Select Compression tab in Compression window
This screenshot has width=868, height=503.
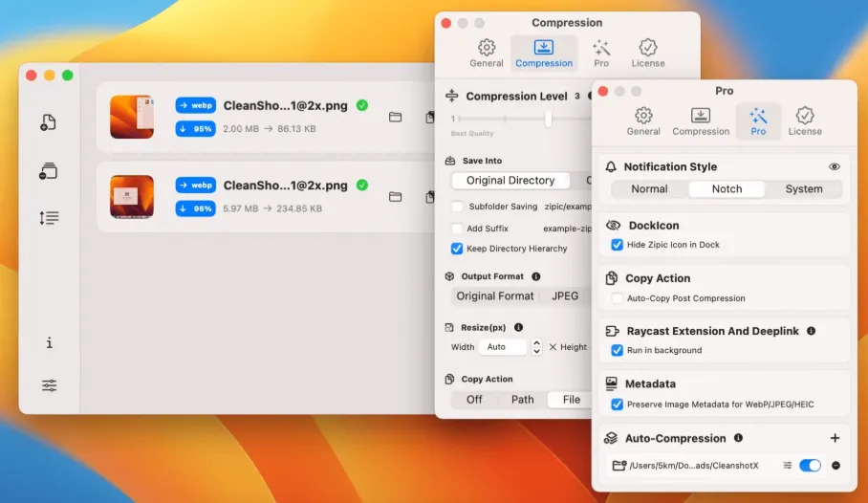point(544,54)
